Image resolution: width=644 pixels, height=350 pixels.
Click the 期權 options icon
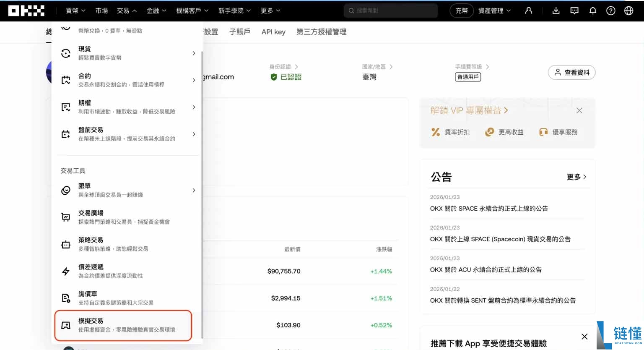coord(66,107)
